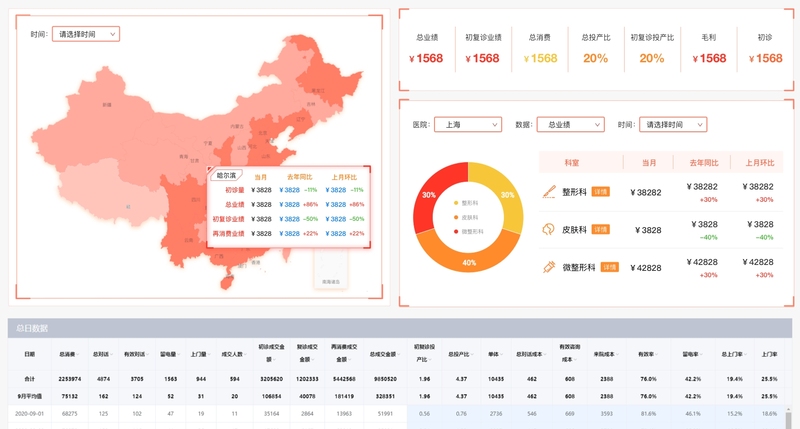Viewport: 800px width, 429px height.
Task: Open the 时间 dropdown in department panel
Action: 672,125
